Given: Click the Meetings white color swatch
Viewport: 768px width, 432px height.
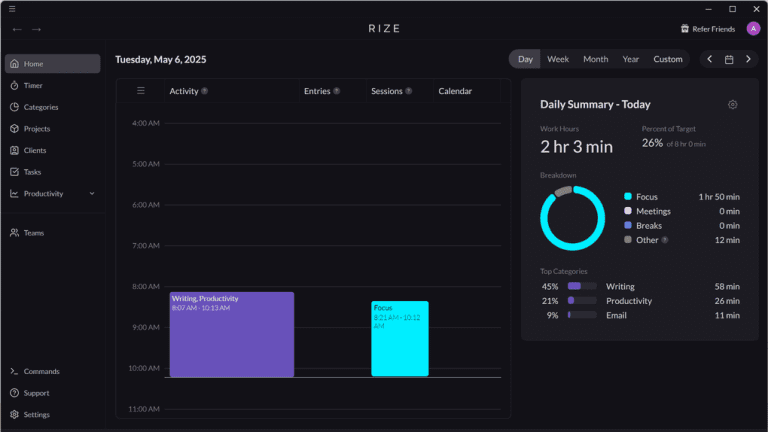Looking at the screenshot, I should 627,211.
